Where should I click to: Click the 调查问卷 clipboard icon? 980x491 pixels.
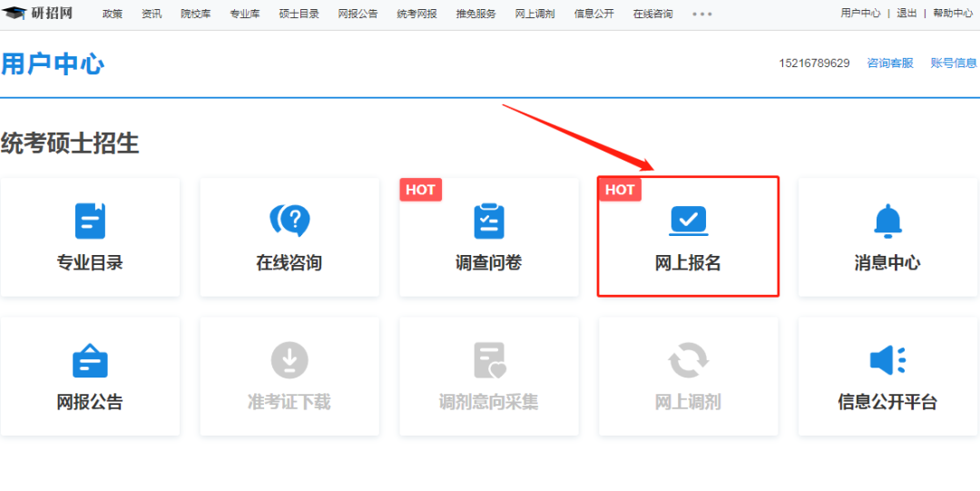(489, 221)
